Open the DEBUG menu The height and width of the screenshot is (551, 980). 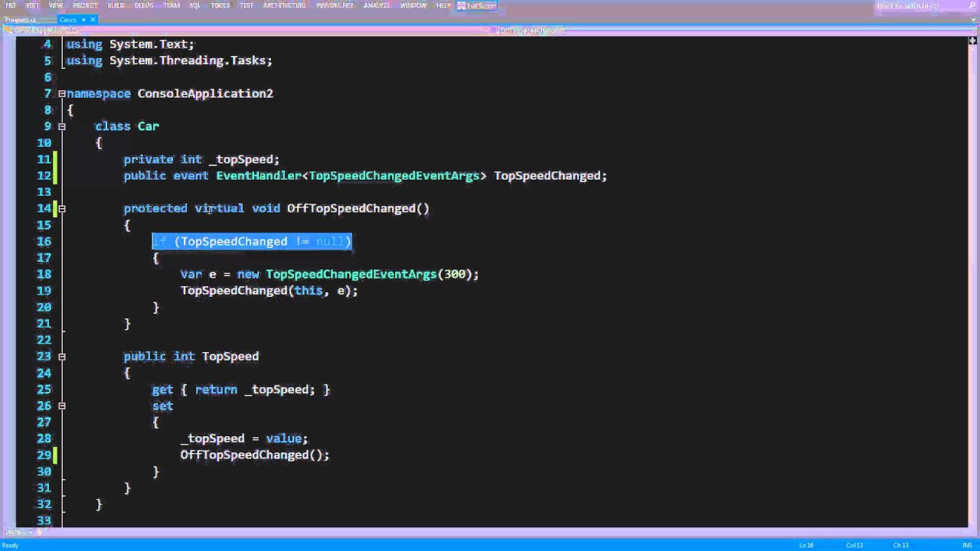point(143,5)
